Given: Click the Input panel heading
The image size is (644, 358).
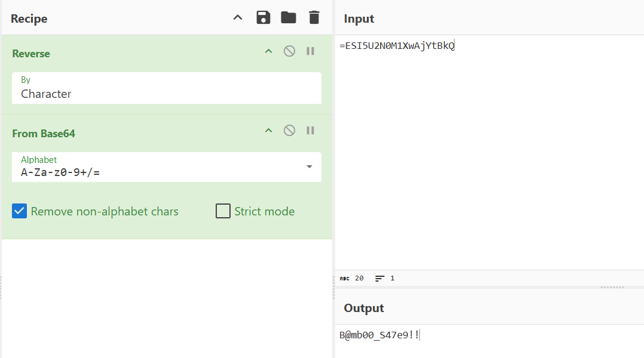Looking at the screenshot, I should (x=359, y=19).
